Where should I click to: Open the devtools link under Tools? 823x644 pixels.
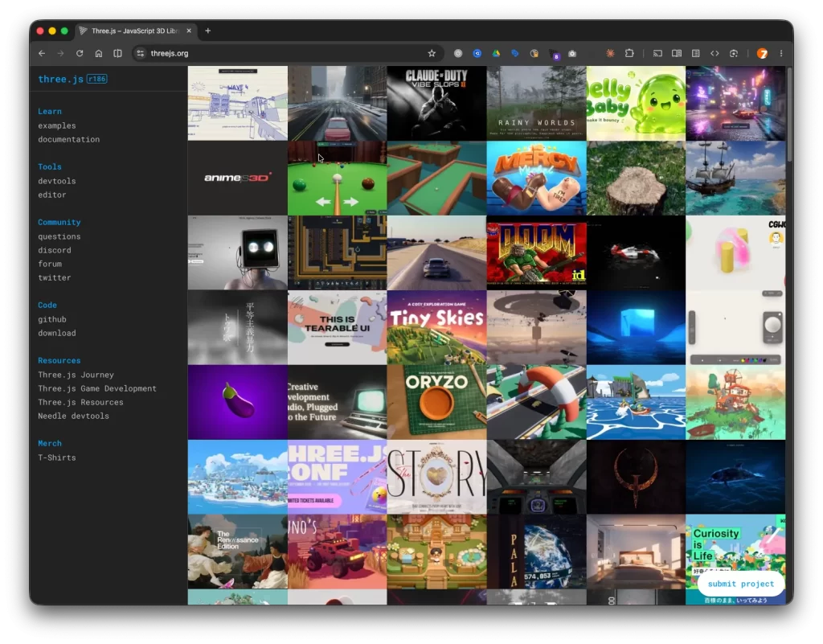(57, 181)
